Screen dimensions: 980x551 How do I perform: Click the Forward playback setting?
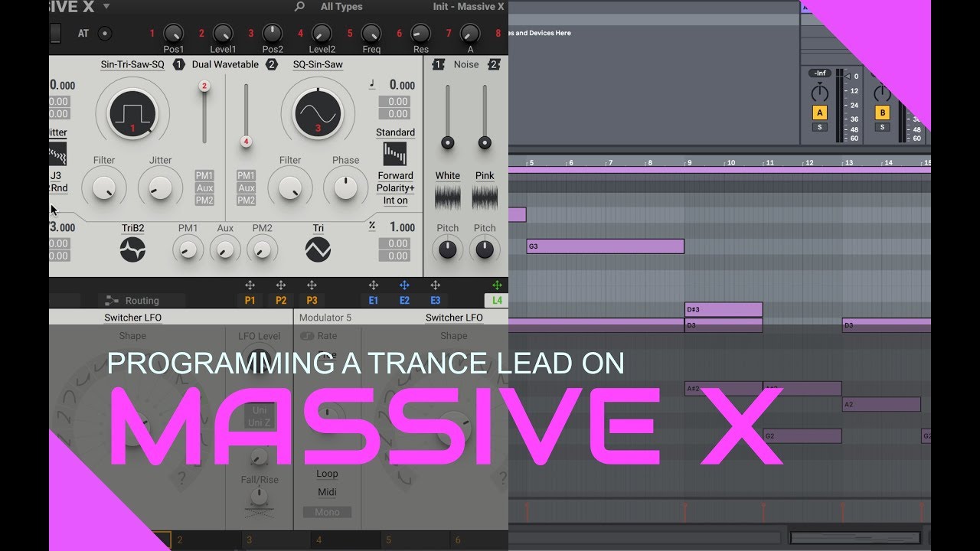click(x=395, y=175)
